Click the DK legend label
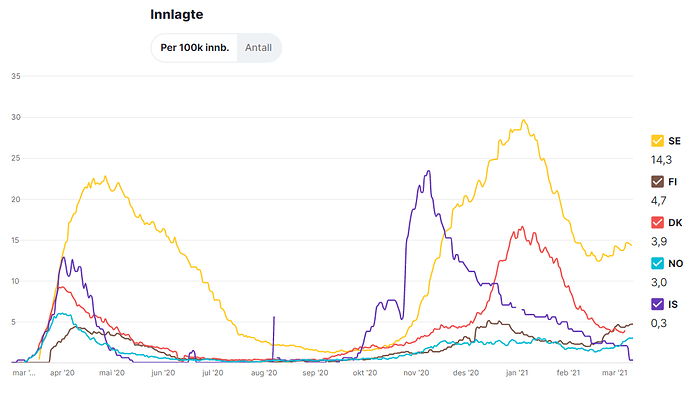Viewport: 690px width, 397px height. (x=675, y=223)
